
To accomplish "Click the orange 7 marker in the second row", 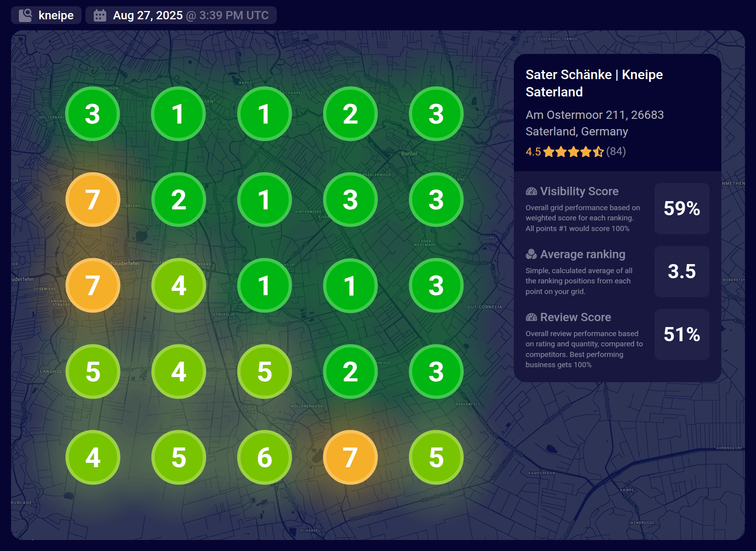I will pyautogui.click(x=92, y=200).
